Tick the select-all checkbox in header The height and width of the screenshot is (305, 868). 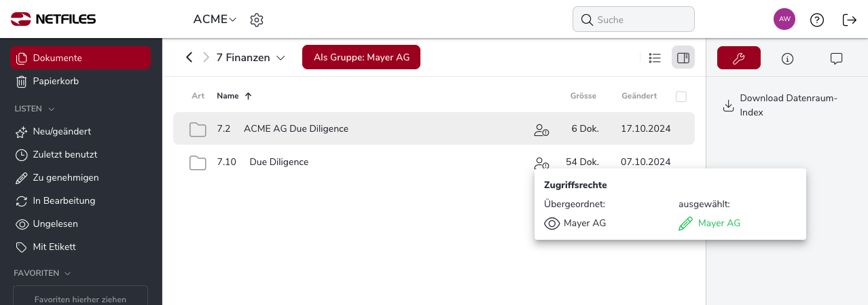[x=681, y=96]
